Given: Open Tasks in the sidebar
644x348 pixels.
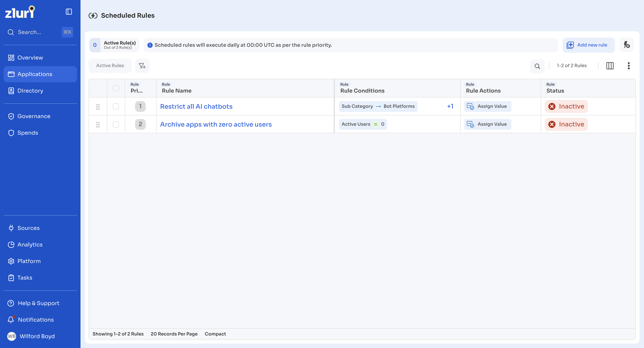Looking at the screenshot, I should [40, 278].
